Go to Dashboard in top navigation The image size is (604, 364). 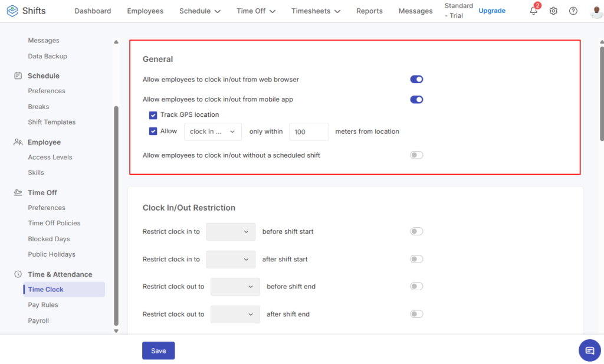tap(93, 11)
